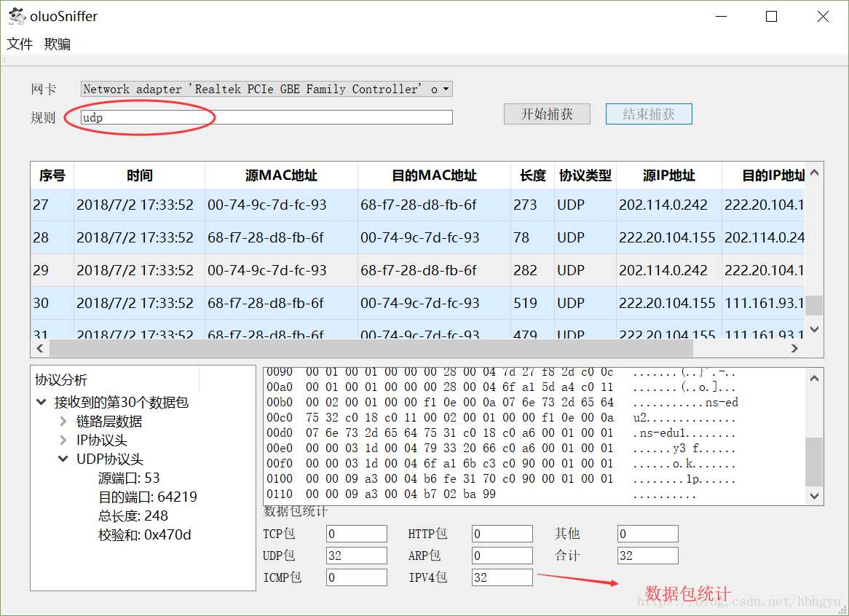
Task: Click the 合计 total count field
Action: tap(647, 556)
